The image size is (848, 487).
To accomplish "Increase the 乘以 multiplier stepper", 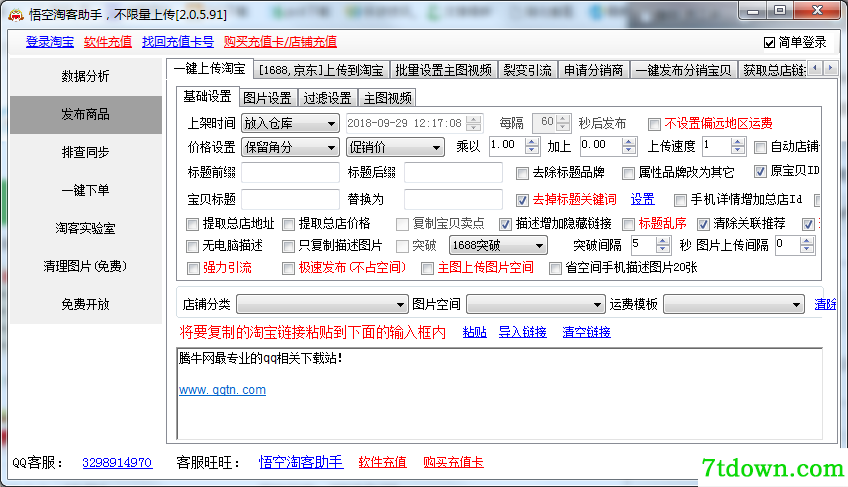I will click(532, 142).
